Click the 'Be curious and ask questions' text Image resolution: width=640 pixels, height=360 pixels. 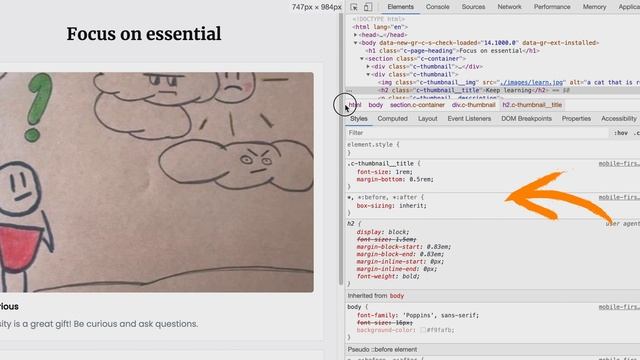136,324
